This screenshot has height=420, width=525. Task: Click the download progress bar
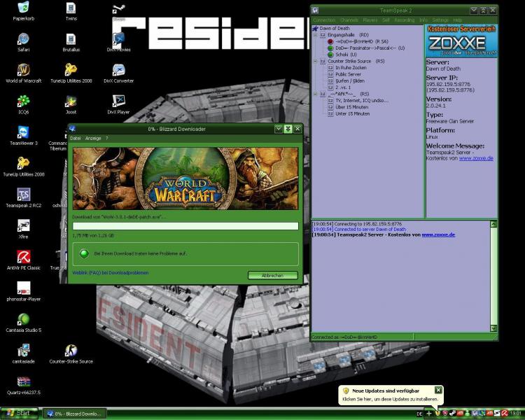(x=185, y=226)
